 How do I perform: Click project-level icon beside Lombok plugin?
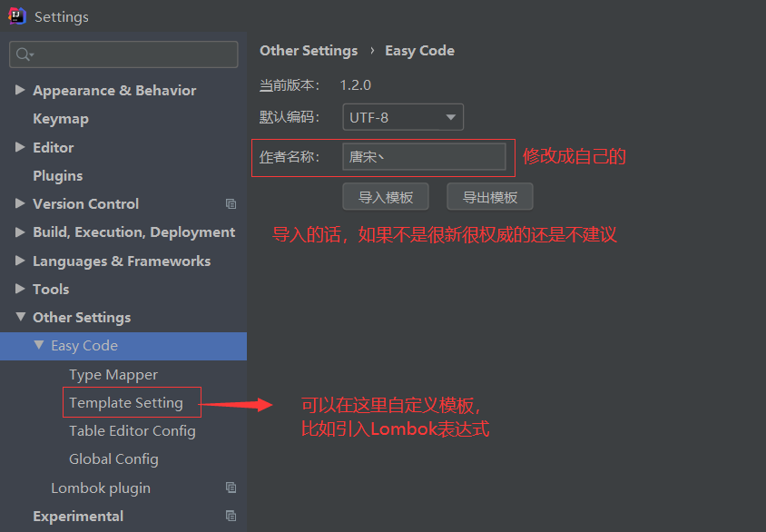[231, 487]
